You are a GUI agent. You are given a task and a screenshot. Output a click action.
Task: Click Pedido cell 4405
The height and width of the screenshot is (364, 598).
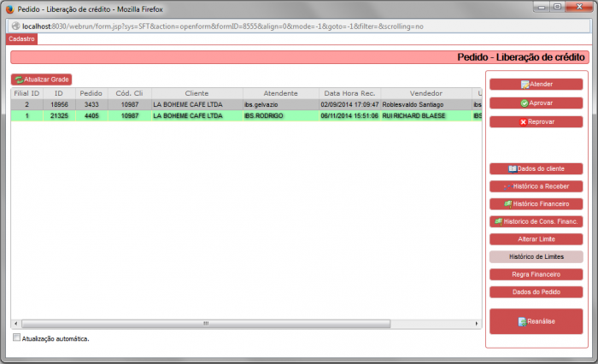[91, 115]
